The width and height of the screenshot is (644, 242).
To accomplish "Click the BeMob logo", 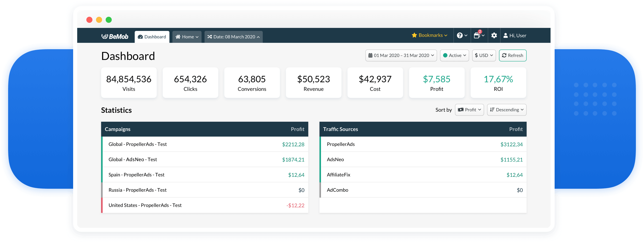I will (115, 37).
